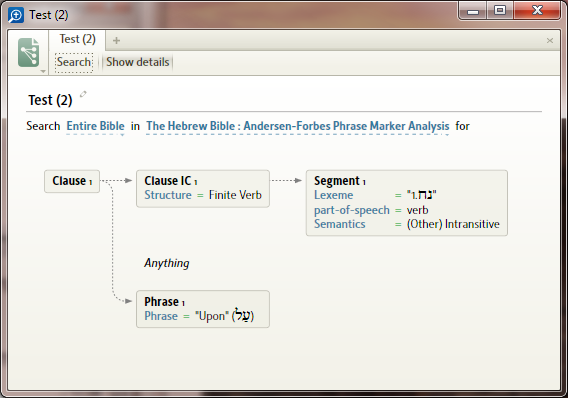
Task: Click the search magnifier icon in the title bar
Action: [x=16, y=15]
